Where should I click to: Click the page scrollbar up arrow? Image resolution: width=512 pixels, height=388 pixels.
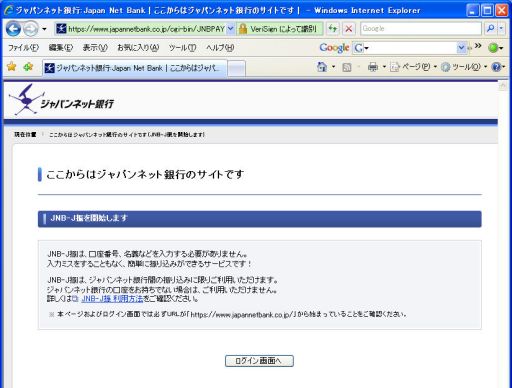pos(502,86)
